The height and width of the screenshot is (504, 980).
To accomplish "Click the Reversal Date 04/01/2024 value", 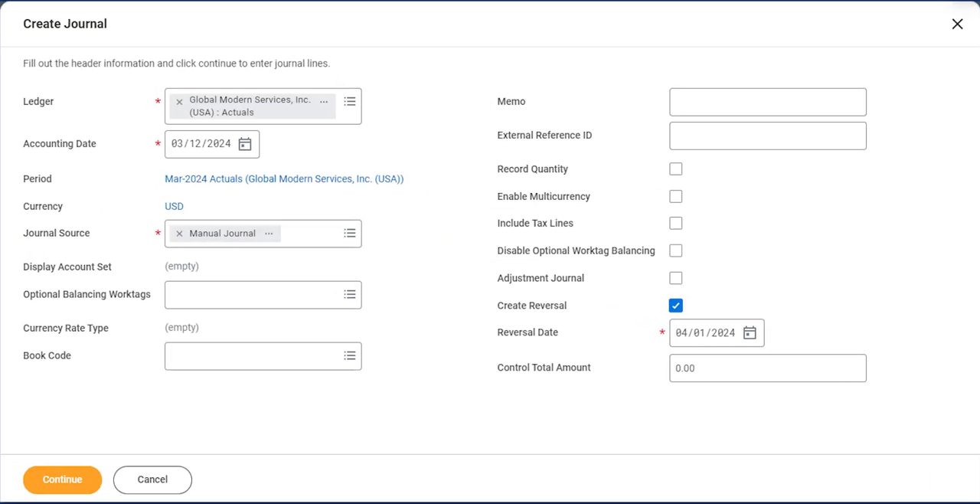I will pyautogui.click(x=705, y=333).
